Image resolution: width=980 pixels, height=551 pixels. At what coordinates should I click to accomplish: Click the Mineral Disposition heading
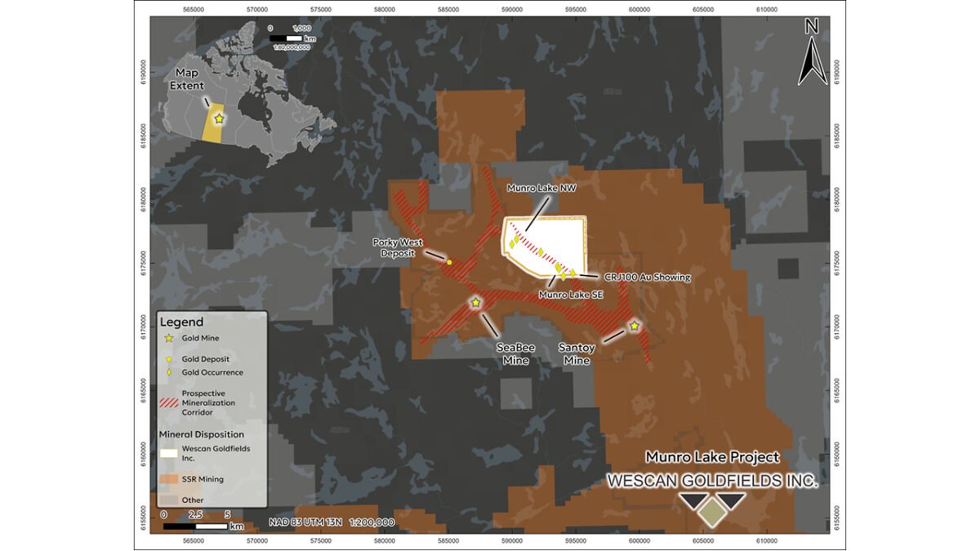200,434
